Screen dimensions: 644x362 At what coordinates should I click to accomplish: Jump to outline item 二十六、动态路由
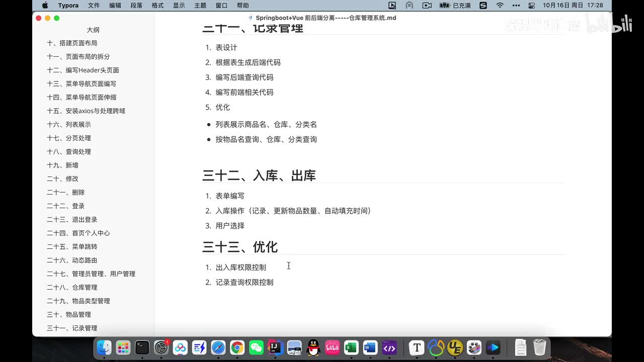[72, 260]
